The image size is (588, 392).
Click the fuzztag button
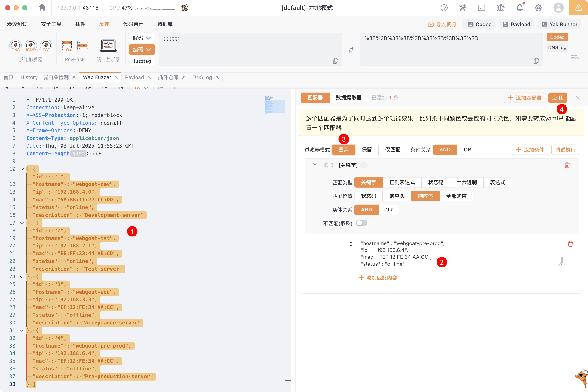(x=142, y=61)
